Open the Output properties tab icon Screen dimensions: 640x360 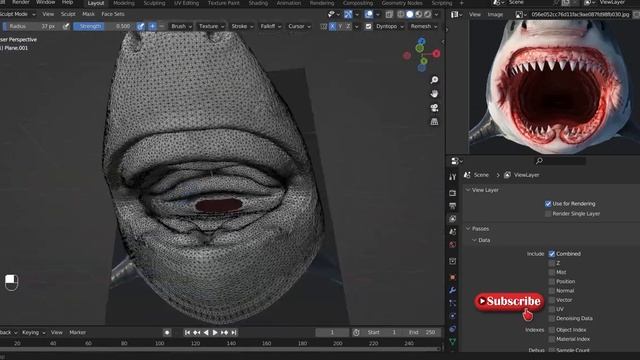coord(452,206)
